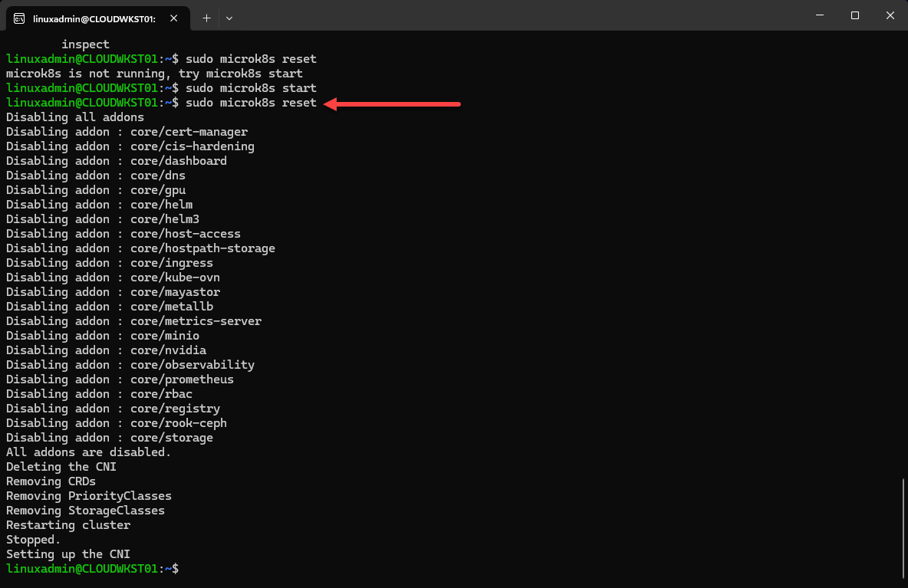Click the red arrow annotation
The width and height of the screenshot is (908, 588).
(391, 103)
